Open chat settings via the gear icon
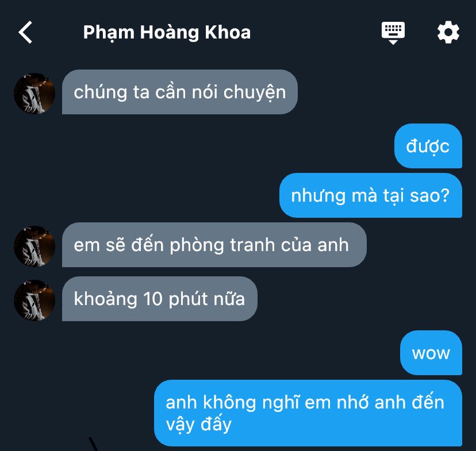The width and height of the screenshot is (476, 451). (x=448, y=32)
